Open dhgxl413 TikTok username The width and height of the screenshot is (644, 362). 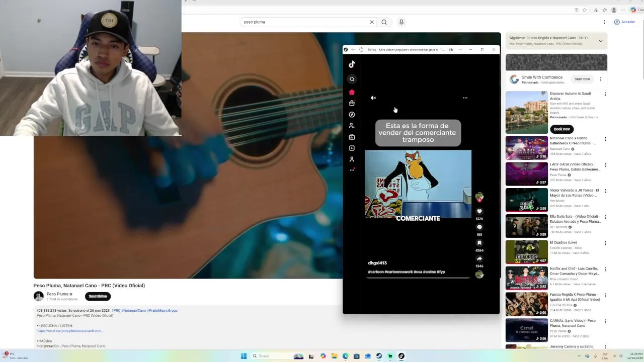point(377,263)
